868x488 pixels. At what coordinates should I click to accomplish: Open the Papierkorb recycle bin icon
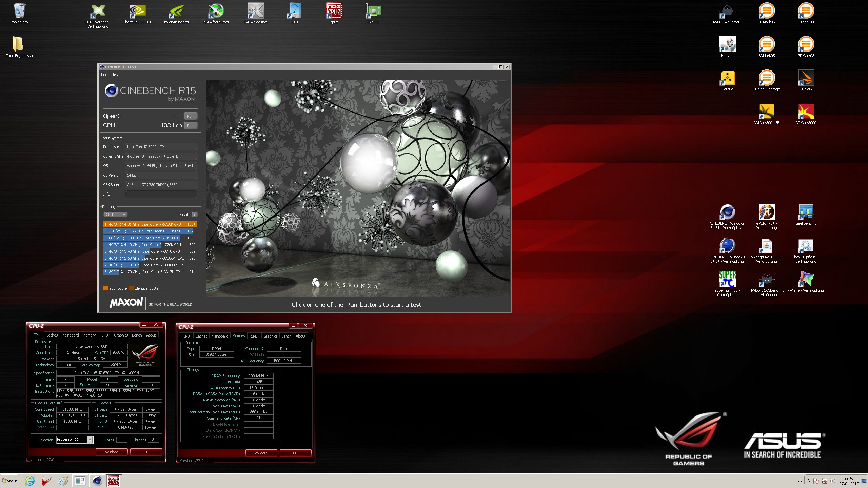point(19,14)
